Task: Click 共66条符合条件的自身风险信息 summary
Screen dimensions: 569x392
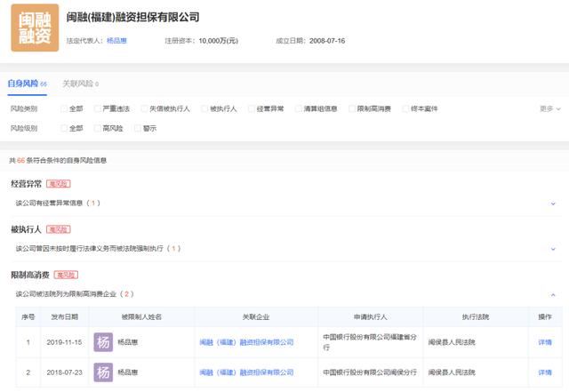Action: pyautogui.click(x=58, y=160)
